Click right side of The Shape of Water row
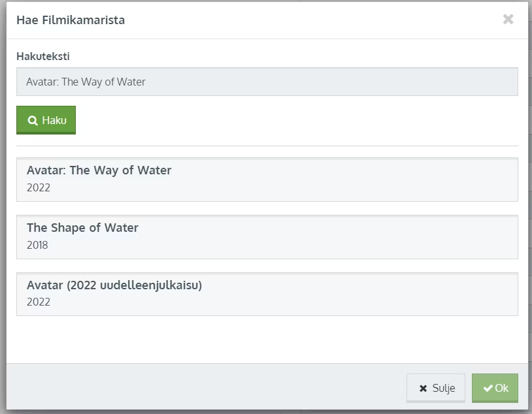This screenshot has height=414, width=532. point(457,236)
